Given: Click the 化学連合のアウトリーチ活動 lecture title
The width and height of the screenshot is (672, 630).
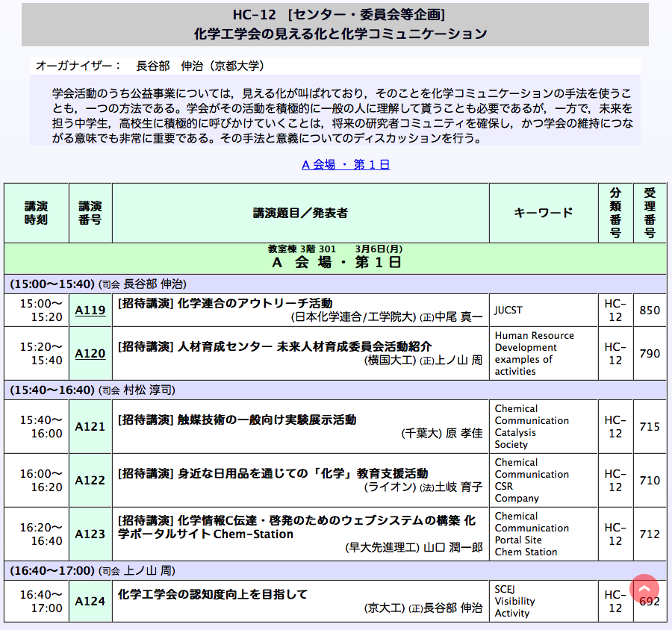Looking at the screenshot, I should pyautogui.click(x=224, y=303).
